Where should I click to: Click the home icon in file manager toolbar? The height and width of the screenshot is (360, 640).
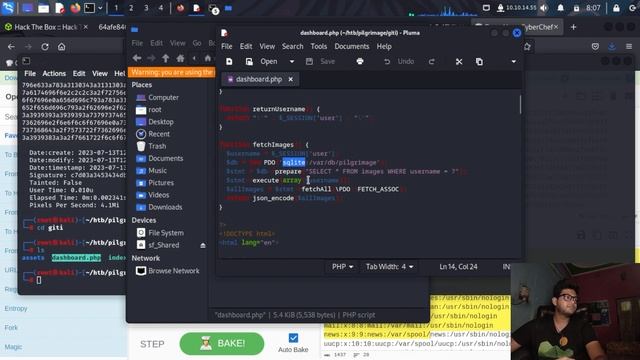pyautogui.click(x=180, y=58)
